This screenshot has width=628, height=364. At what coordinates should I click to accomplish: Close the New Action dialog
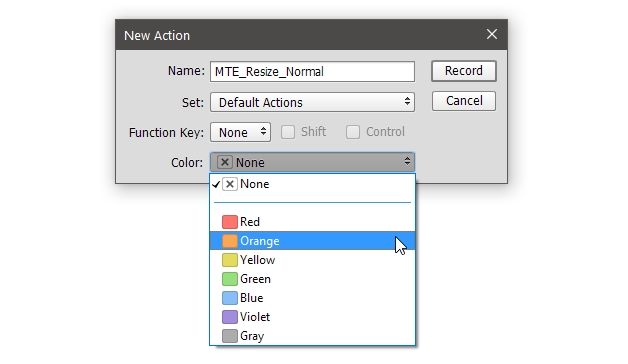pyautogui.click(x=492, y=34)
